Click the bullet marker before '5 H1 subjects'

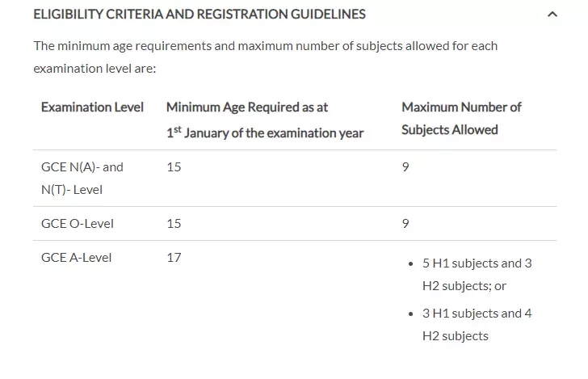(x=410, y=264)
